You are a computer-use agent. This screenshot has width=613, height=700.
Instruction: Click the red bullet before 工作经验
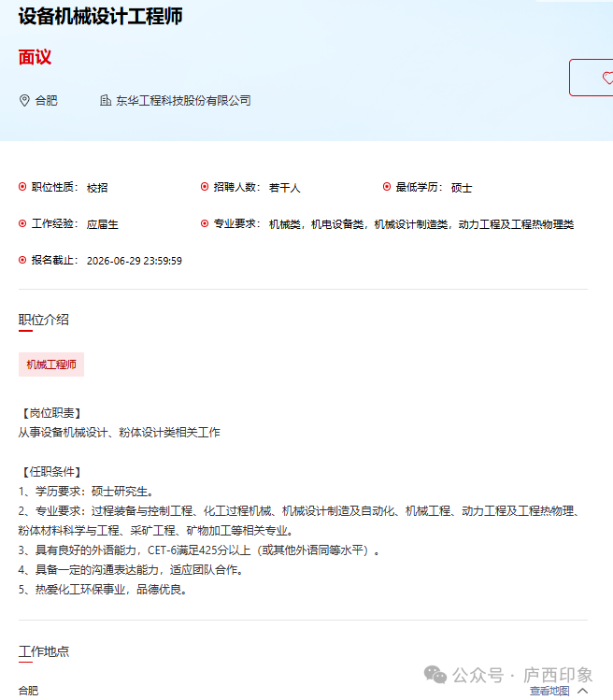pyautogui.click(x=22, y=223)
